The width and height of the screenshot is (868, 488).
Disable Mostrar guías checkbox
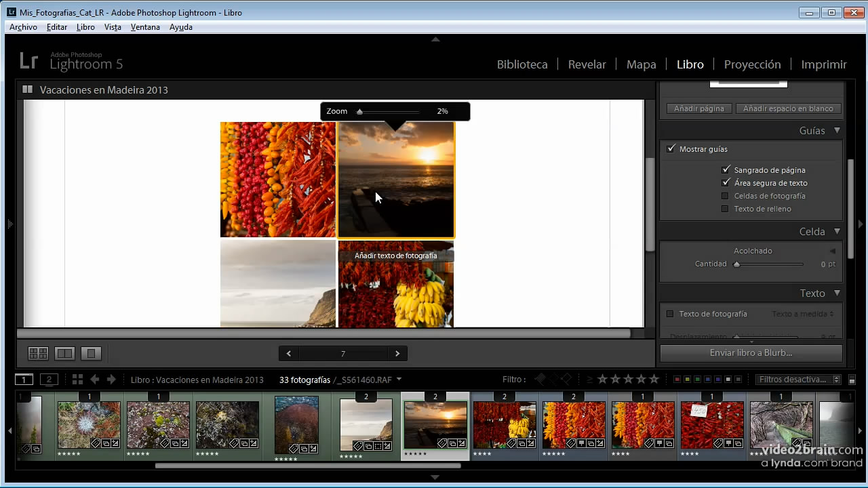[671, 149]
